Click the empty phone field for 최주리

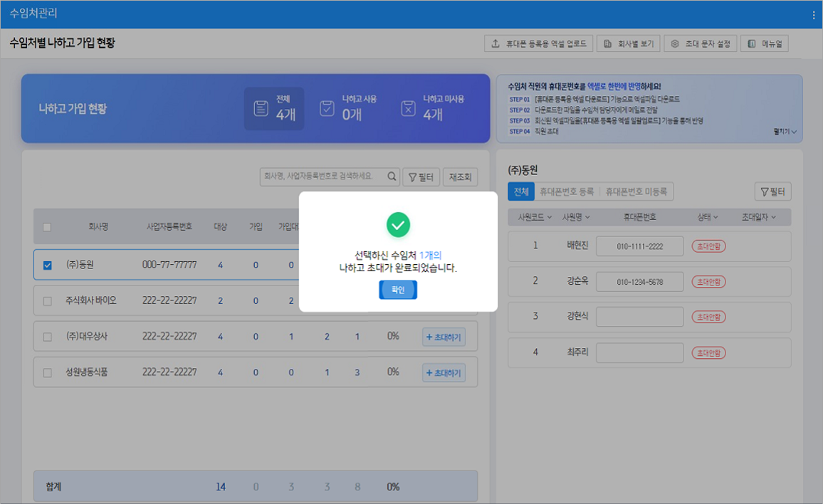tap(640, 353)
